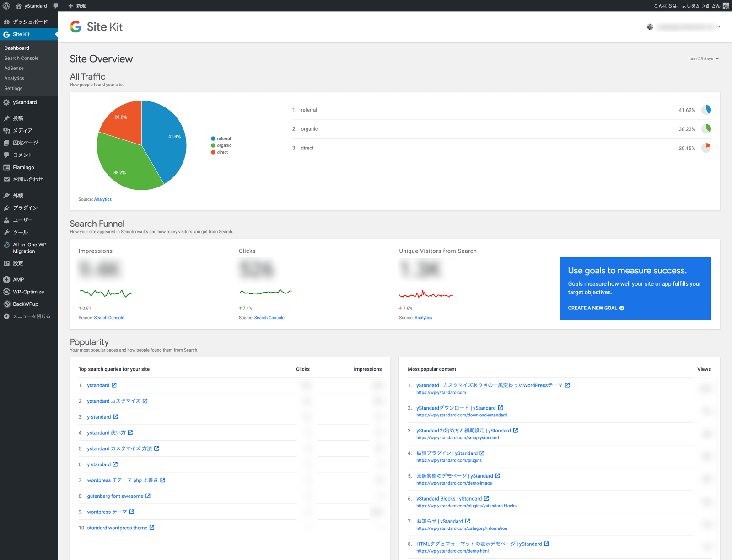Screen dimensions: 732x560
Task: Open the comments bubble in admin bar
Action: click(56, 6)
